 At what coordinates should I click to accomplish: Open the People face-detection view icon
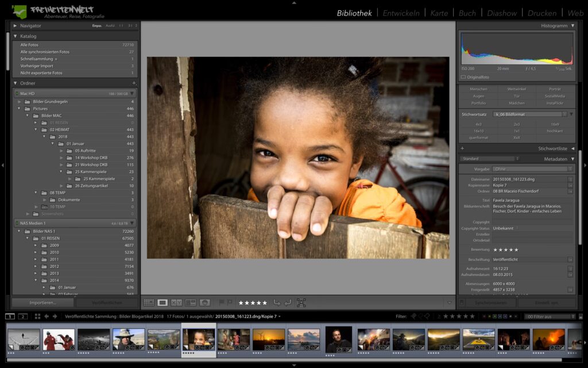(204, 302)
